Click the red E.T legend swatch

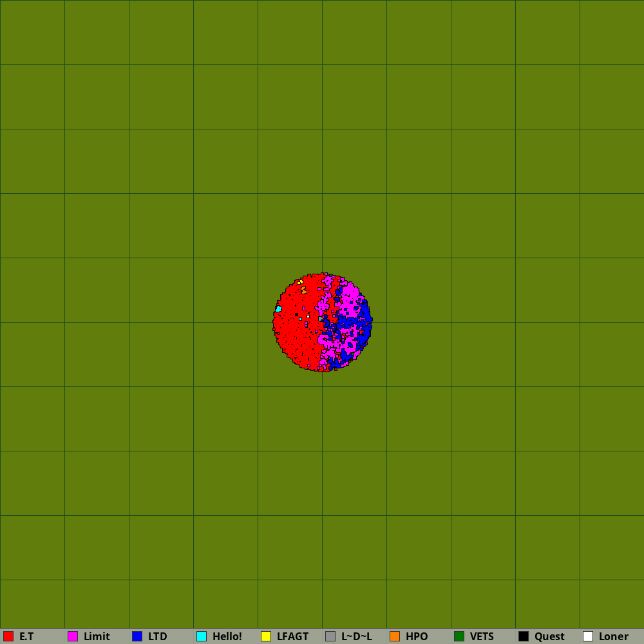[x=8, y=636]
